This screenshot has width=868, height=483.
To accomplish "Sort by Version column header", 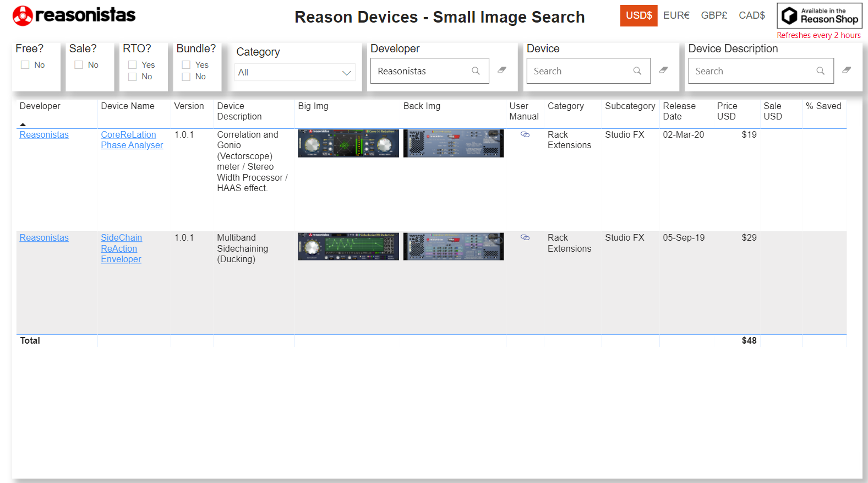I will pos(189,106).
